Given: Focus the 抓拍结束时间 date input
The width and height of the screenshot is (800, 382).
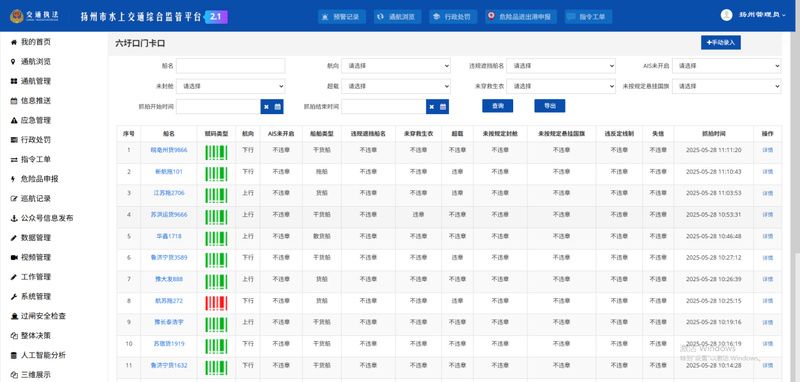Looking at the screenshot, I should tap(384, 107).
